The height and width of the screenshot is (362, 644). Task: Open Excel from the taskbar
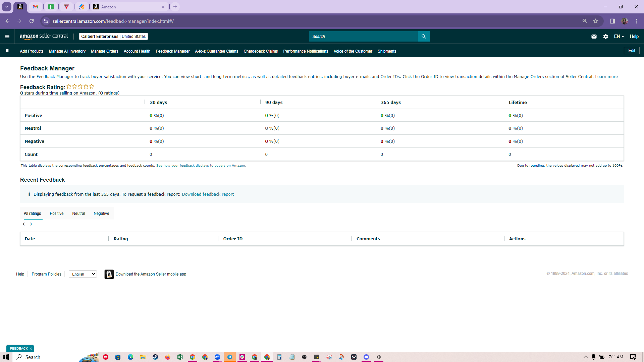coord(180,357)
